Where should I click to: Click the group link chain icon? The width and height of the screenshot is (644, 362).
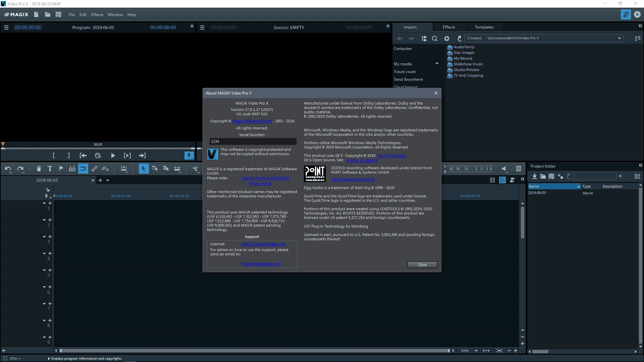tap(94, 169)
